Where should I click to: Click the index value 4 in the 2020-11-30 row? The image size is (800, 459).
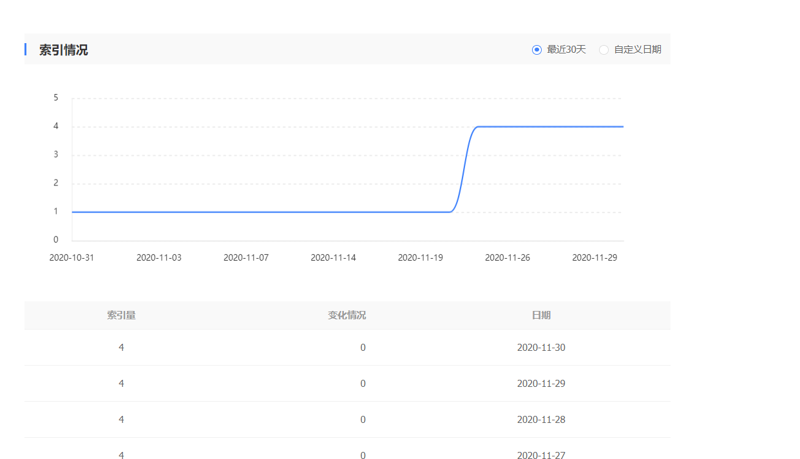click(x=121, y=348)
